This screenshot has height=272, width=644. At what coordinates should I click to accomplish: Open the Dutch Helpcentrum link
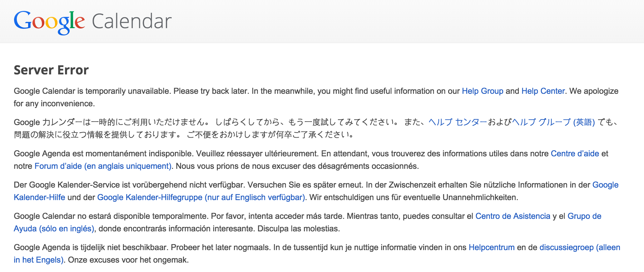pyautogui.click(x=492, y=247)
